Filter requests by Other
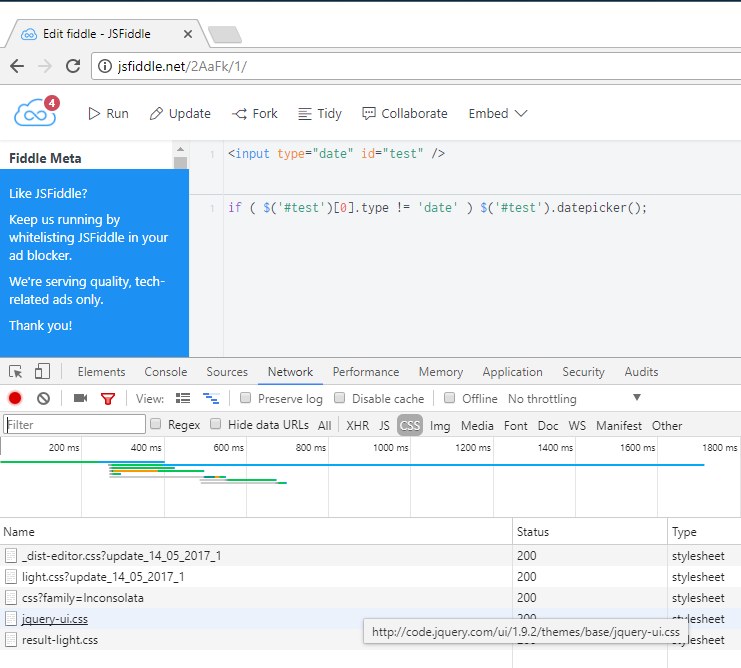Image resolution: width=741 pixels, height=668 pixels. pyautogui.click(x=667, y=426)
